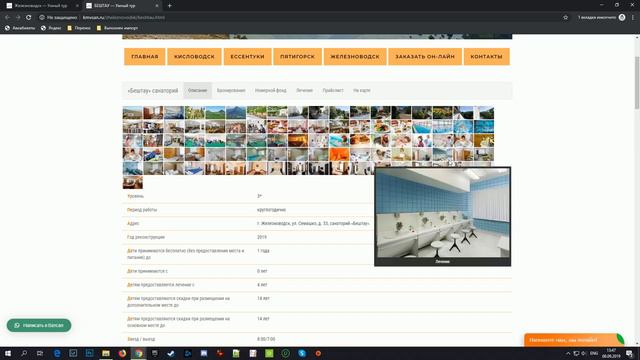The width and height of the screenshot is (640, 360).
Task: Open the Яндекс bookmark
Action: pos(51,28)
